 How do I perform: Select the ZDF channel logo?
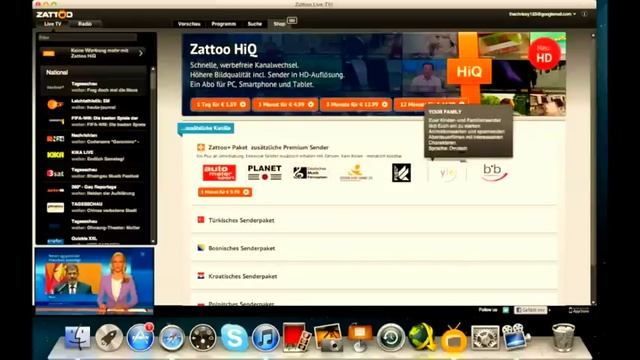[x=55, y=104]
